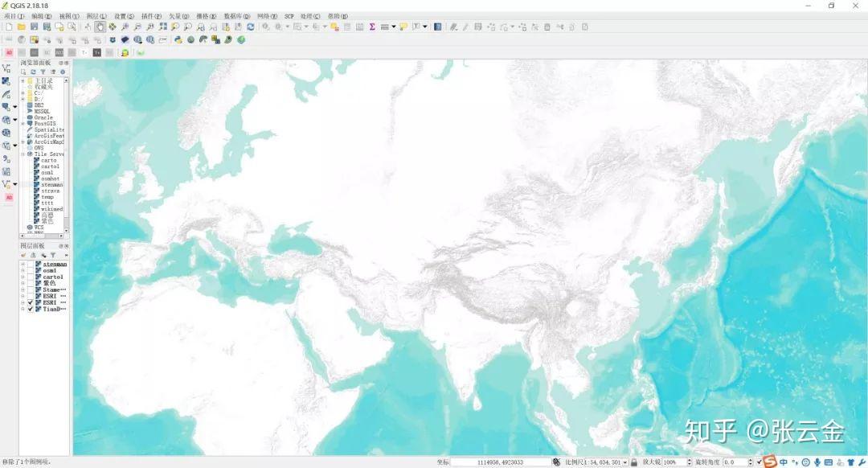The height and width of the screenshot is (468, 868).
Task: Open Save Project As icon
Action: pyautogui.click(x=47, y=27)
